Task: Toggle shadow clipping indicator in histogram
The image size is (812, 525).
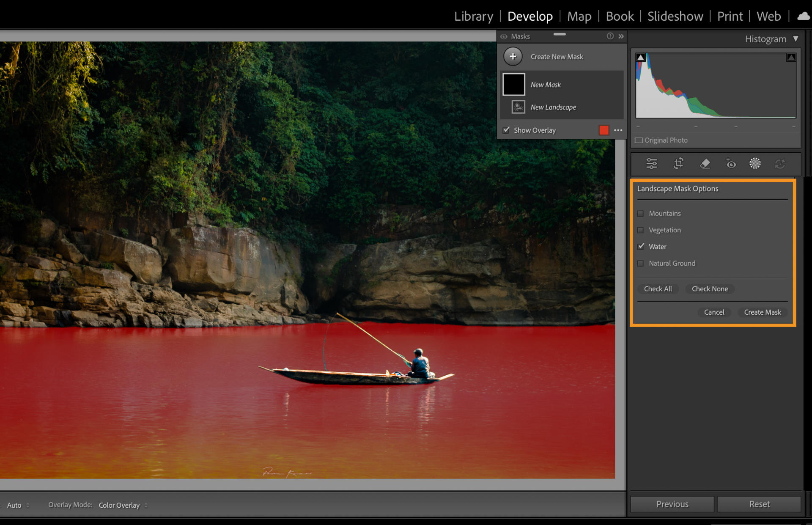Action: click(641, 57)
